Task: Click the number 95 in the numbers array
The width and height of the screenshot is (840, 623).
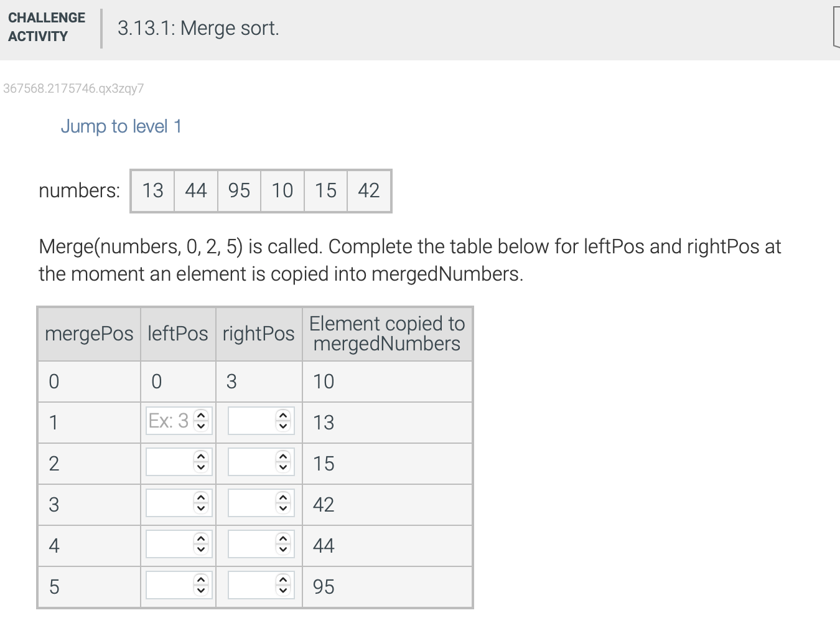Action: pos(239,191)
